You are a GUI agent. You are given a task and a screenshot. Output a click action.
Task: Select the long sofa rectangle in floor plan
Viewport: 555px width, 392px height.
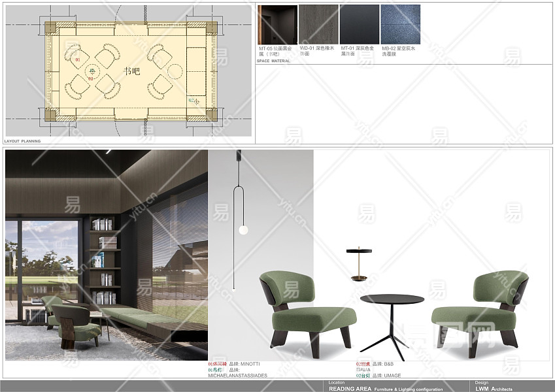click(x=196, y=71)
